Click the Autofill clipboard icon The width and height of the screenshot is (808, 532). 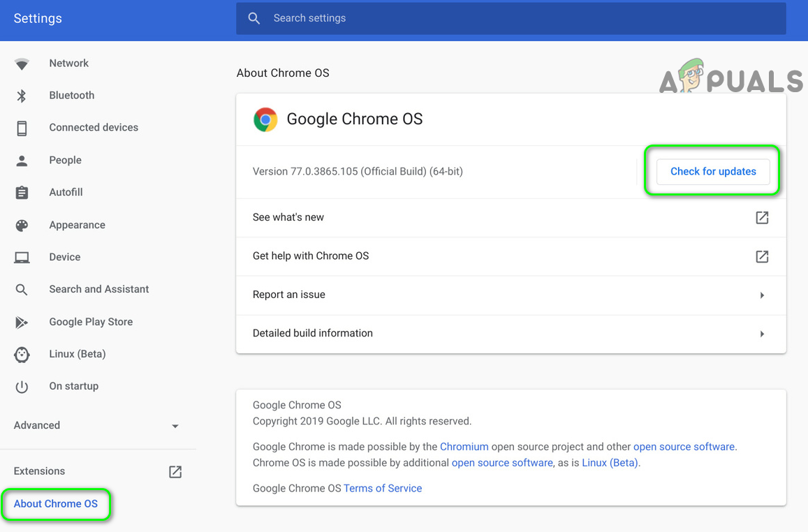click(22, 193)
